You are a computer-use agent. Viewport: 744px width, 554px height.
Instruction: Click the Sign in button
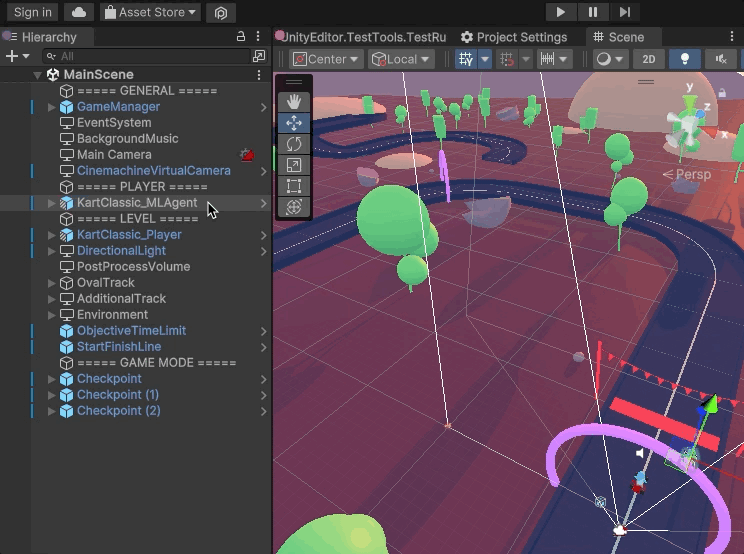point(33,12)
